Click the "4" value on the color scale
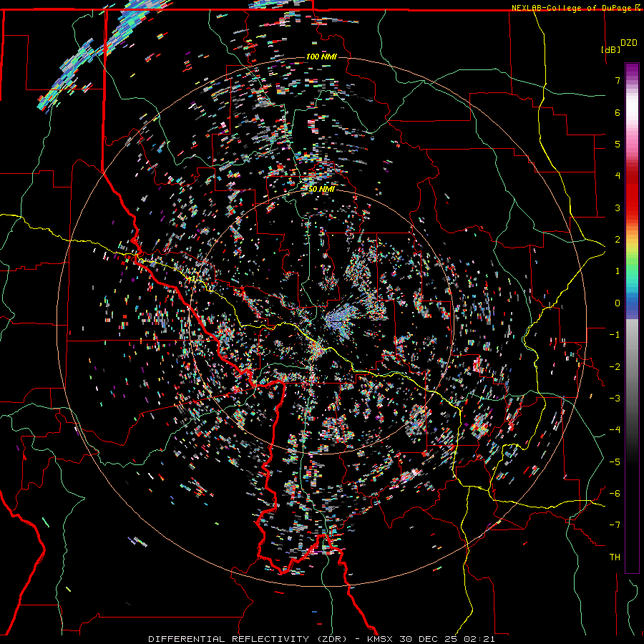 [618, 175]
